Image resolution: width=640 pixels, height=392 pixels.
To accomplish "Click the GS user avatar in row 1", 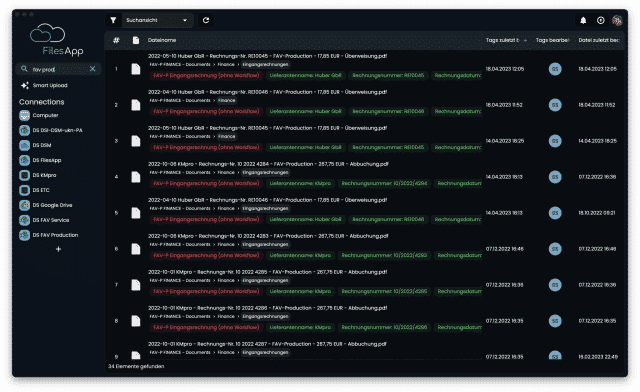I will click(555, 69).
